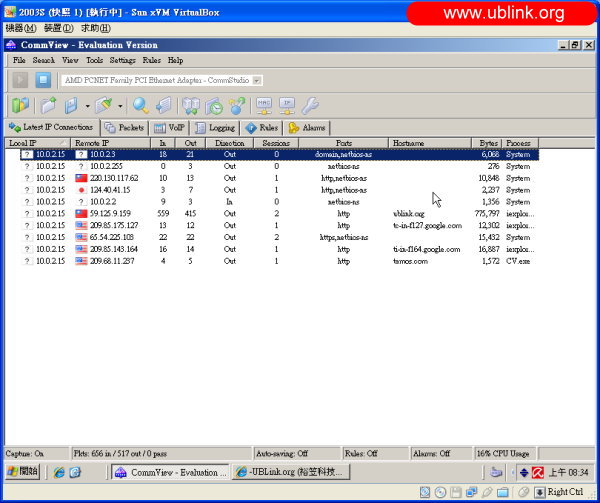The width and height of the screenshot is (600, 503).
Task: Click the red antivirus tray icon
Action: pos(538,473)
